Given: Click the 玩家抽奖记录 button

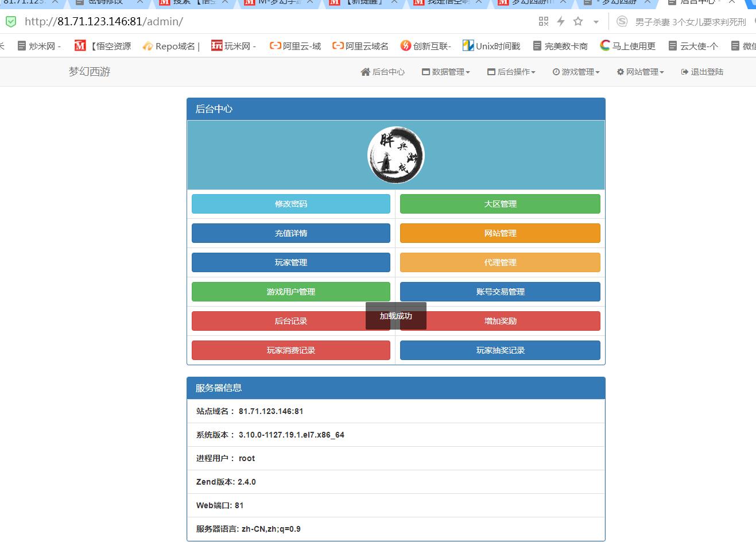Looking at the screenshot, I should click(x=500, y=350).
